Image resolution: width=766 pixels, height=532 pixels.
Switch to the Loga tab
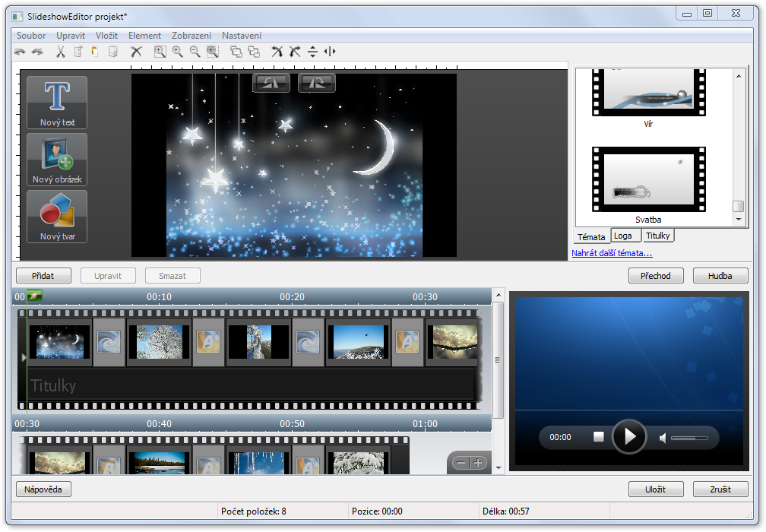pos(622,236)
